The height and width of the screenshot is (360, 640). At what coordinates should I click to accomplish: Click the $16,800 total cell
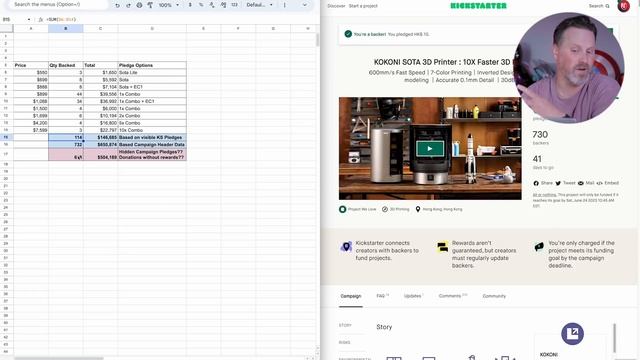coord(100,123)
